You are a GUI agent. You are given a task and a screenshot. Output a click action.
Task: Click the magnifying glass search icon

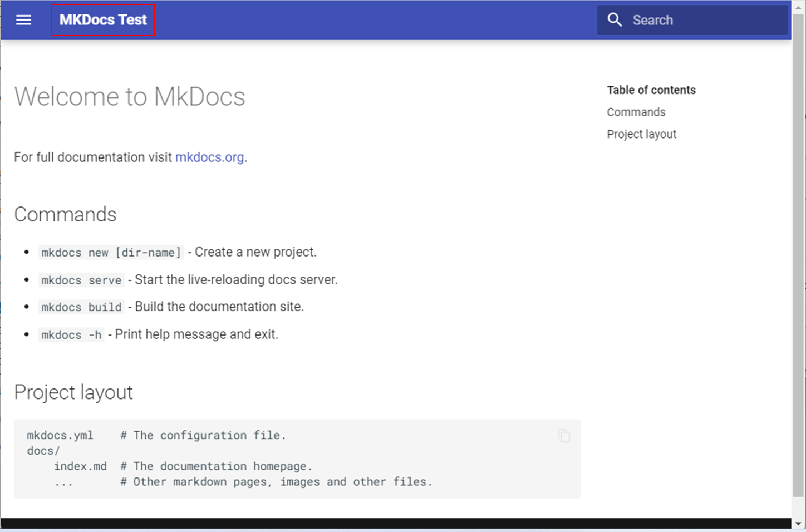coord(615,19)
